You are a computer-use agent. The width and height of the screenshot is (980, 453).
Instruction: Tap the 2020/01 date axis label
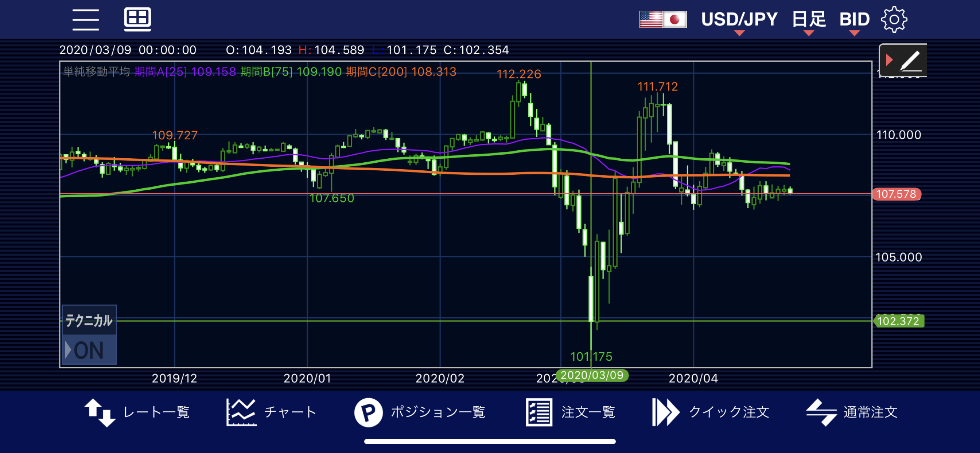tap(307, 378)
